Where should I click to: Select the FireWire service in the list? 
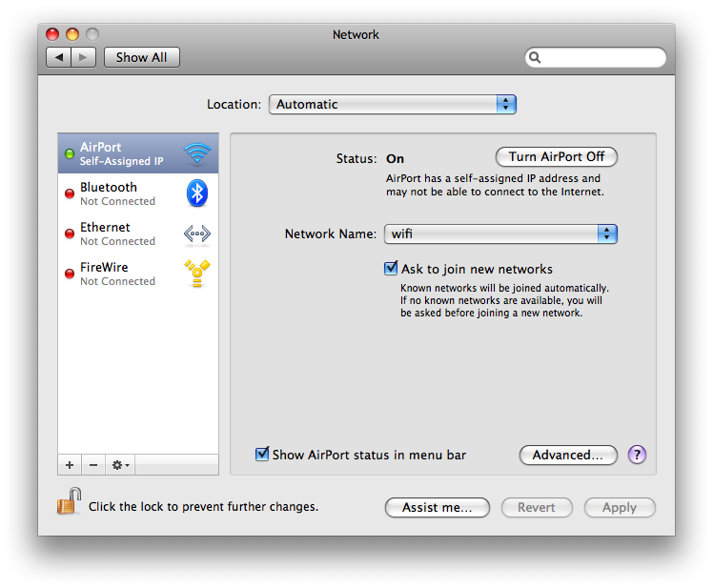pos(138,274)
